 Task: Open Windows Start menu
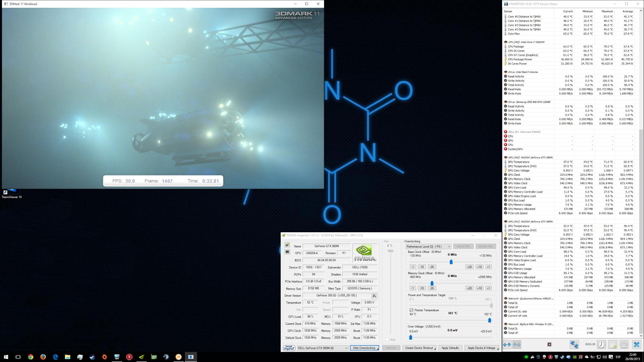[6, 357]
